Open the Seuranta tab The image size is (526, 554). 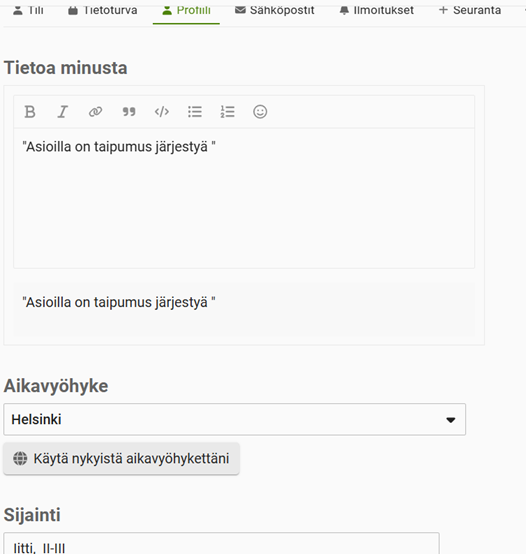tap(470, 11)
